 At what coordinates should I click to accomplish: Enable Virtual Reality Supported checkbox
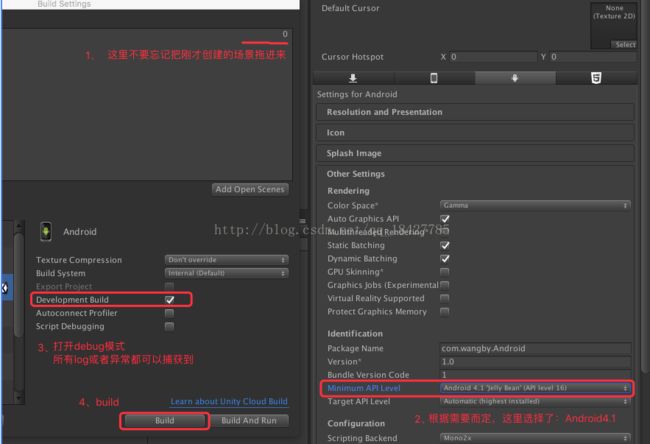[444, 298]
